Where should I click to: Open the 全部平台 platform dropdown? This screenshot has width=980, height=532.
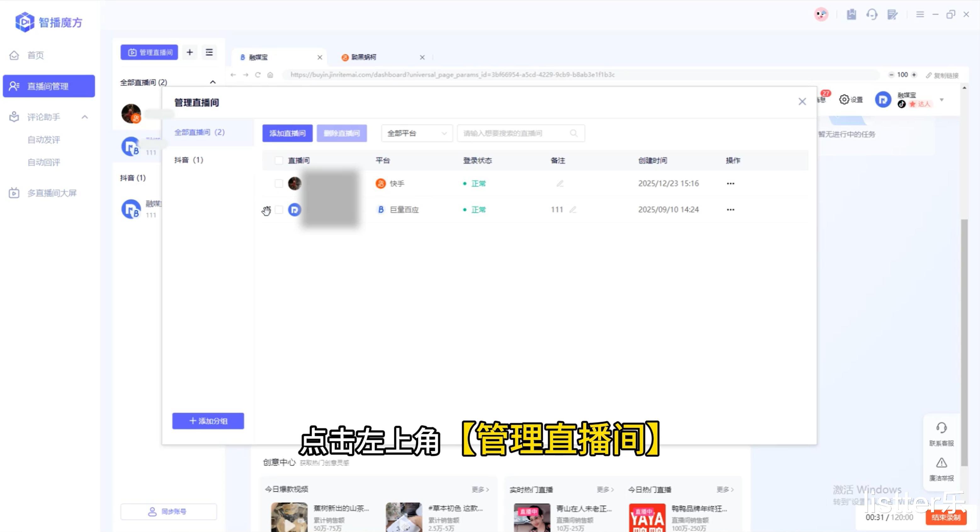pyautogui.click(x=417, y=133)
